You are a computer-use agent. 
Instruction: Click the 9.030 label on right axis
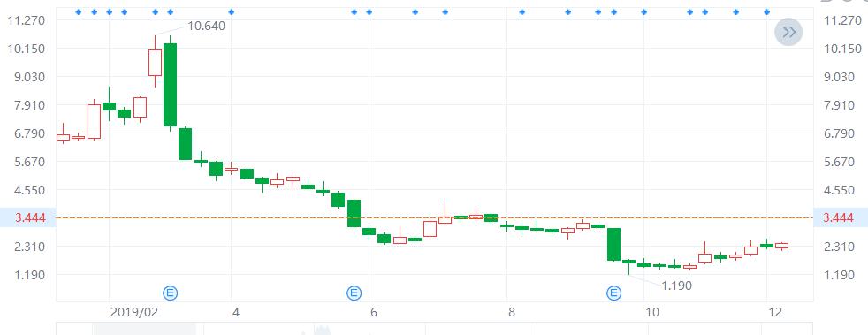pyautogui.click(x=839, y=77)
